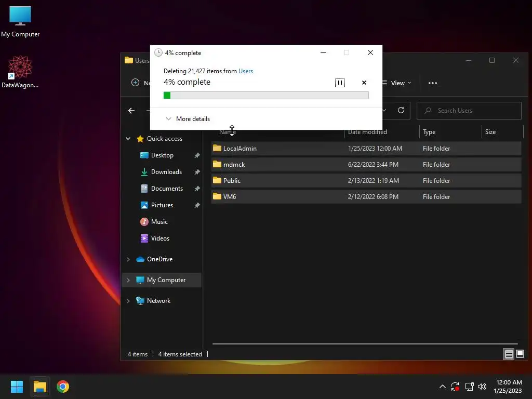The width and height of the screenshot is (532, 399).
Task: Select OneDrive in navigation pane
Action: click(159, 259)
